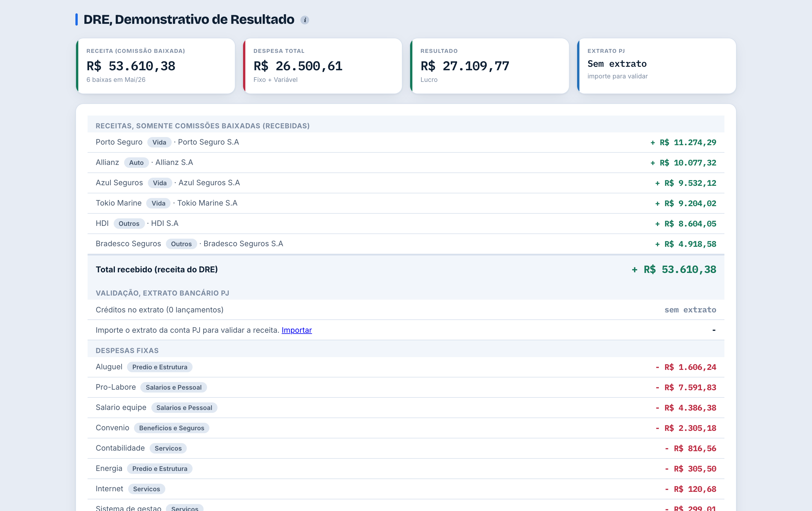812x511 pixels.
Task: Click the Vida tag beside Tokio Marine
Action: (x=158, y=203)
